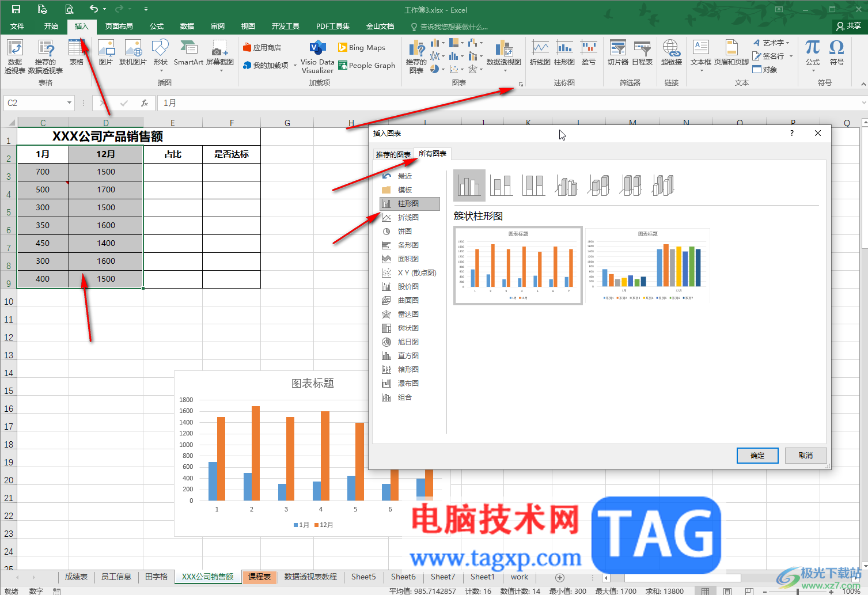868x595 pixels.
Task: Switch to the Data ribbon tab
Action: [187, 26]
